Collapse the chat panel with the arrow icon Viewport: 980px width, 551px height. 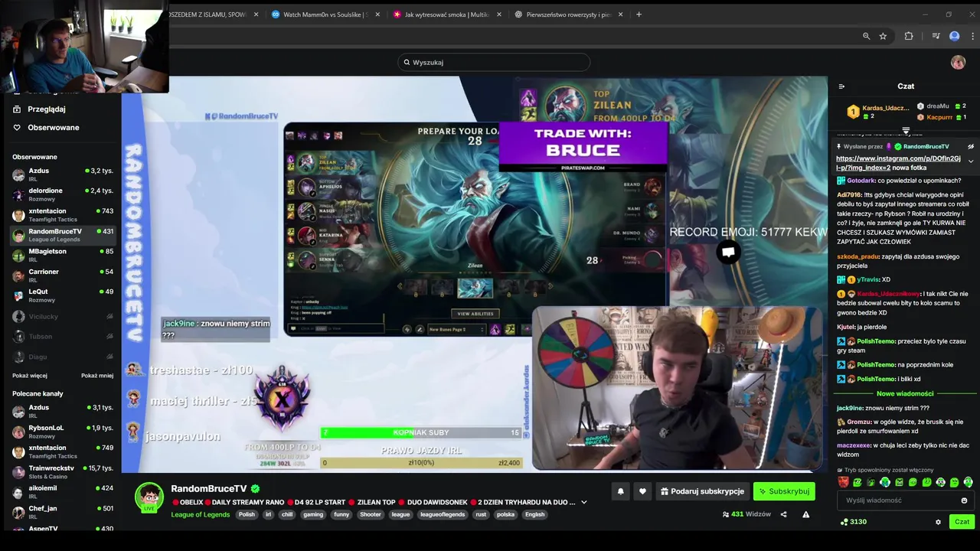(x=841, y=86)
